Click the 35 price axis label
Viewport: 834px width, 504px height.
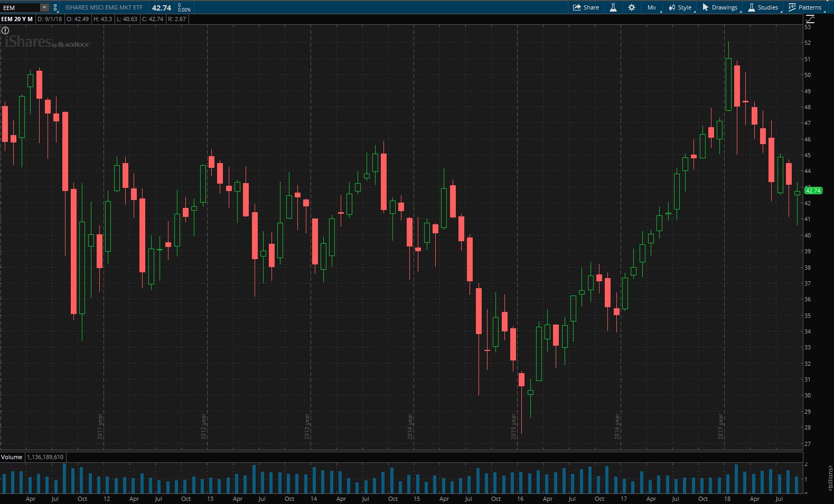[x=808, y=316]
